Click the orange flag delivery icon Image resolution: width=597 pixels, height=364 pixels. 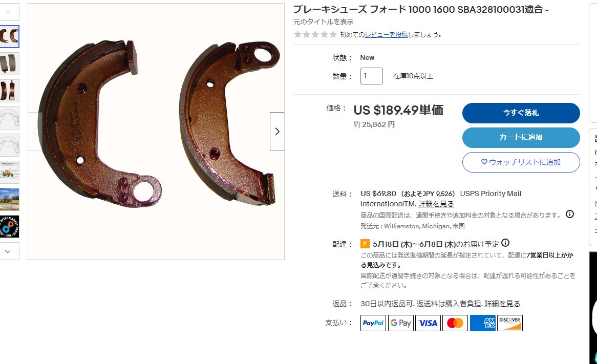pyautogui.click(x=365, y=244)
